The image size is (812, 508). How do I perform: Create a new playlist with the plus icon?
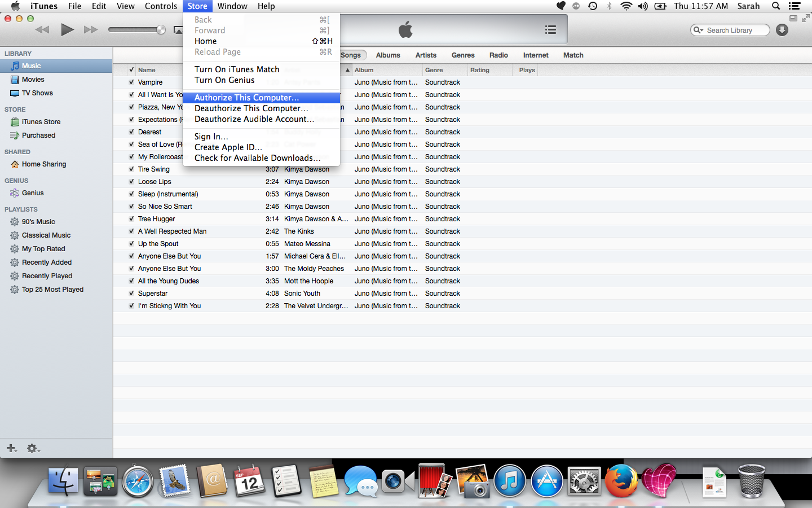[x=11, y=448]
